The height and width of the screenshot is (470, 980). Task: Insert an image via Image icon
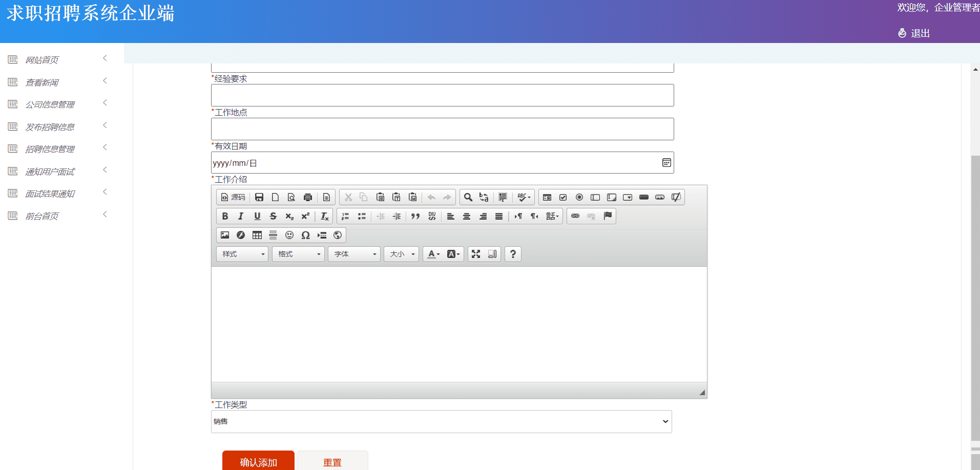tap(225, 235)
